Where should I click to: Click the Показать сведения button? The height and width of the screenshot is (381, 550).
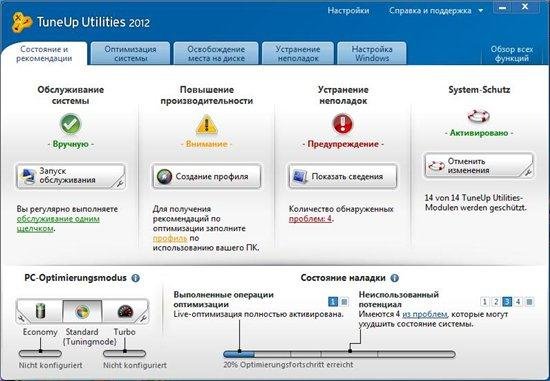click(342, 176)
